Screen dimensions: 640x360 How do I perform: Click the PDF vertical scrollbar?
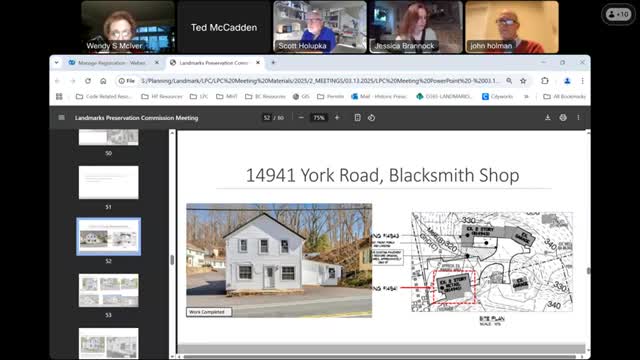point(588,271)
